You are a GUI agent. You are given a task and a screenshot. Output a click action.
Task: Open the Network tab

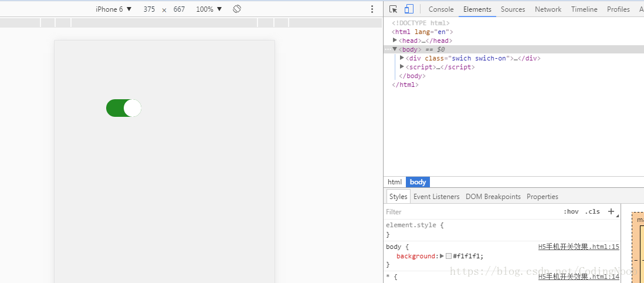tap(548, 9)
